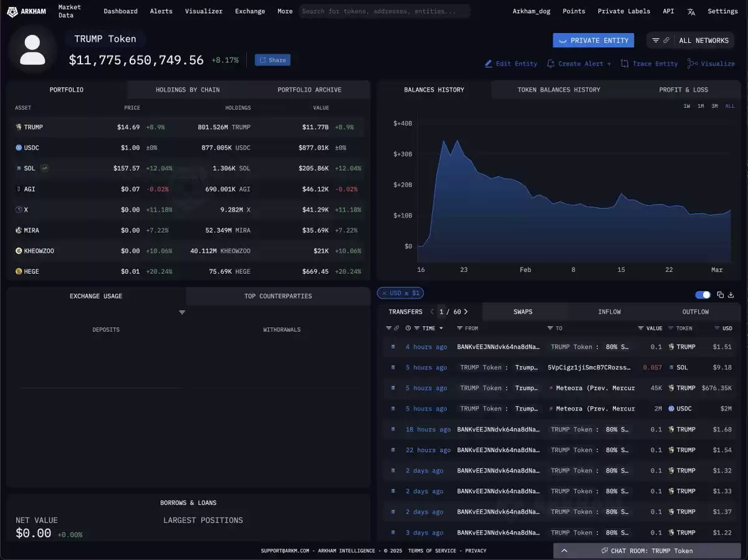Click the network filter icon beside All Networks
Image resolution: width=748 pixels, height=560 pixels.
(x=656, y=41)
